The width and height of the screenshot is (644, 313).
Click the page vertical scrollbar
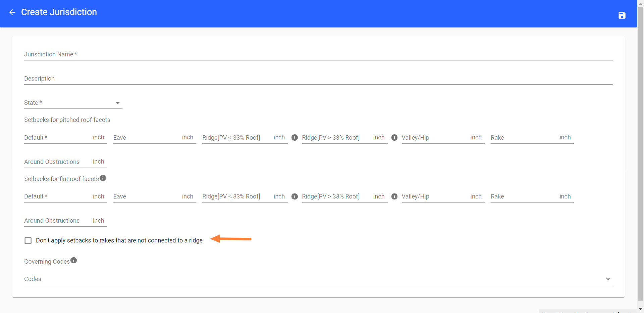click(x=640, y=151)
